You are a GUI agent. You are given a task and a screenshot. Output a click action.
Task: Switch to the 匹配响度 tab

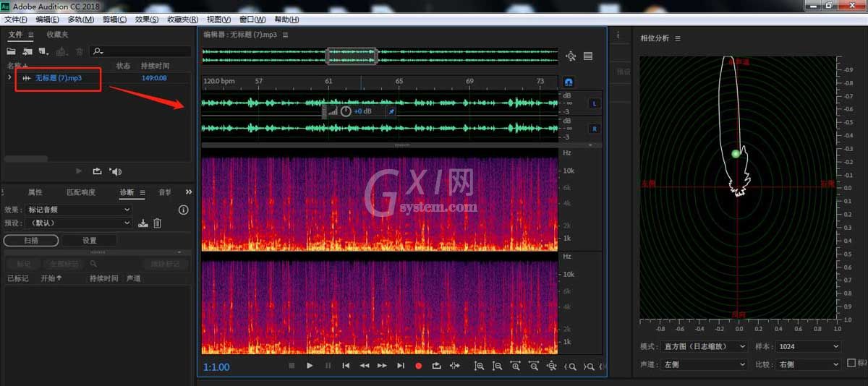click(x=81, y=192)
